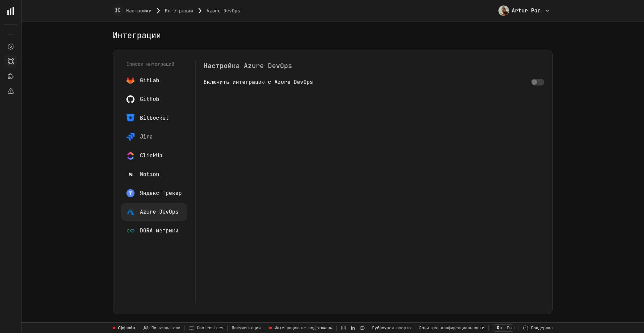The image size is (644, 333).
Task: Click the users icon beside Пользователи
Action: [146, 328]
